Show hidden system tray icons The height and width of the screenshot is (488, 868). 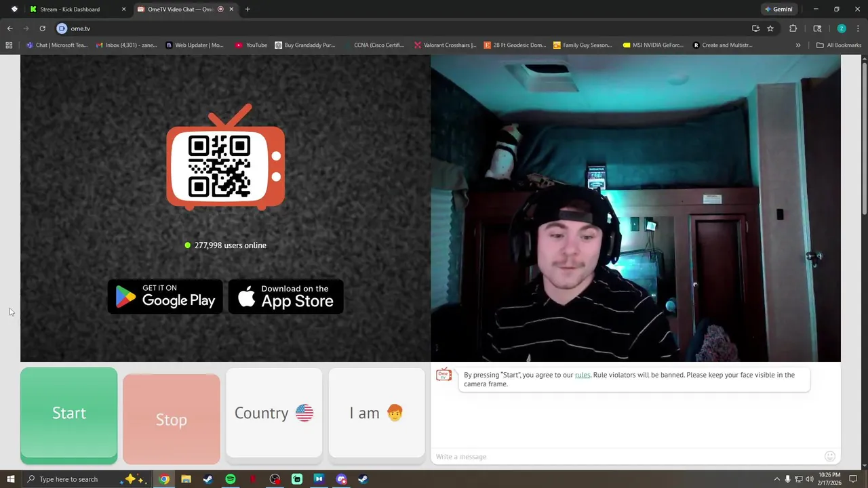(x=776, y=479)
